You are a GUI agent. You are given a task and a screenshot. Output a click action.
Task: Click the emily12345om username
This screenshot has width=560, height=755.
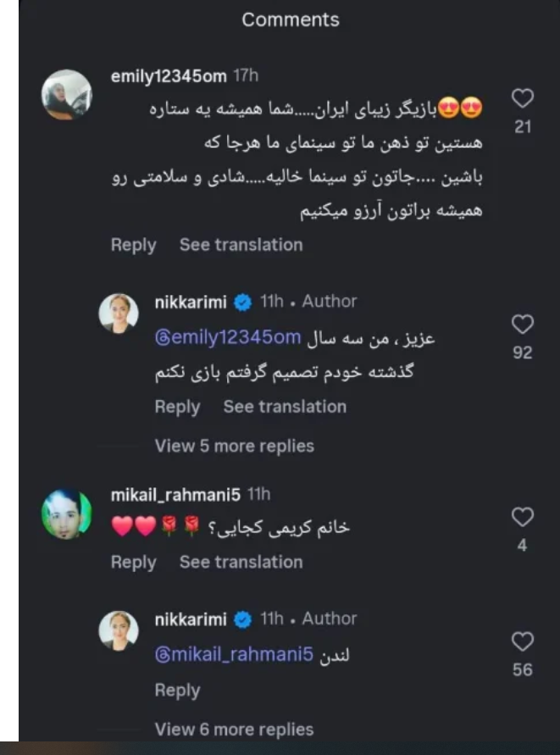[x=169, y=76]
